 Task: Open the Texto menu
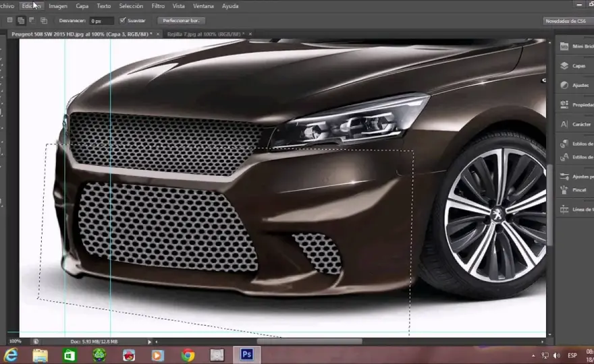(x=103, y=6)
